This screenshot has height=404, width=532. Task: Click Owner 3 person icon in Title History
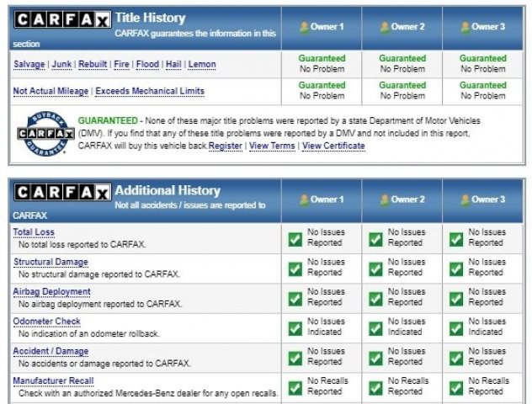click(465, 27)
